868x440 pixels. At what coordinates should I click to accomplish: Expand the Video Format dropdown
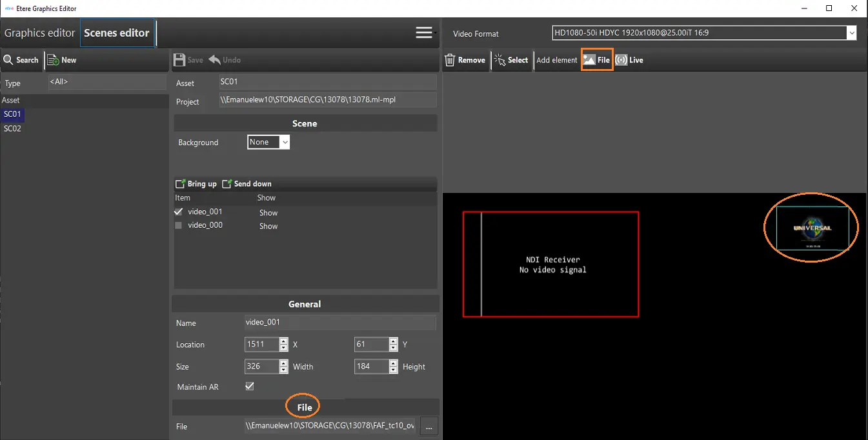coord(851,33)
